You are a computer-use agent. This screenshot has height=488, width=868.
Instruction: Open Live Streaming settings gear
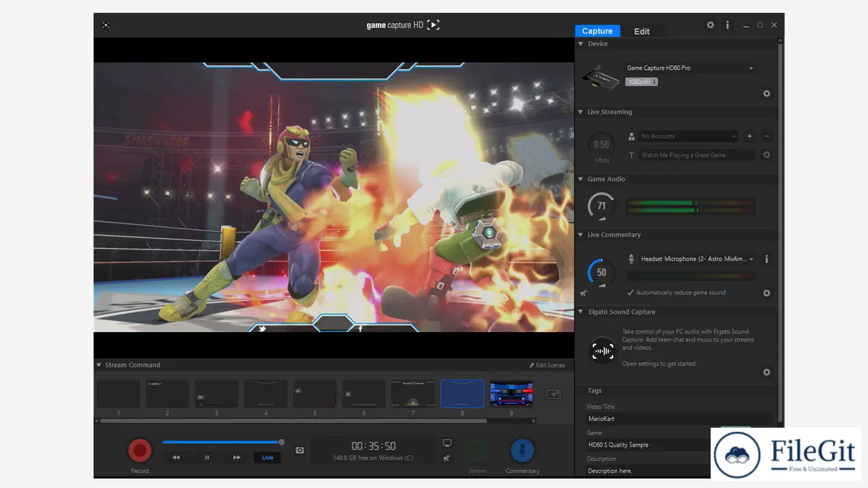(767, 155)
